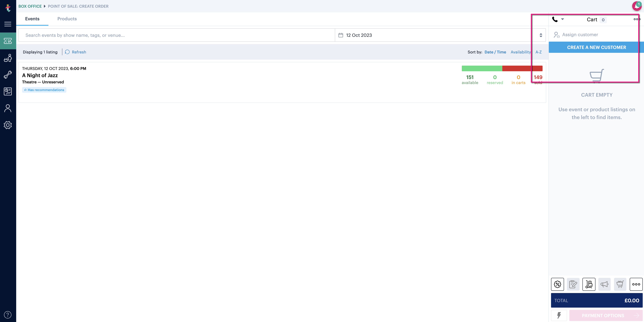Open the hamburger menu in the sidebar
The width and height of the screenshot is (644, 322).
point(8,24)
